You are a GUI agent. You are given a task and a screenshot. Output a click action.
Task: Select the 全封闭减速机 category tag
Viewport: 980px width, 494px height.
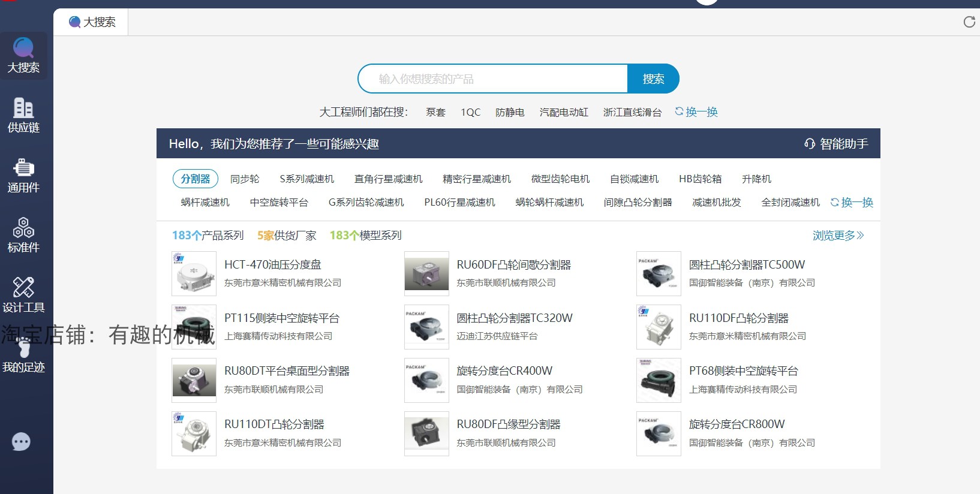(790, 202)
